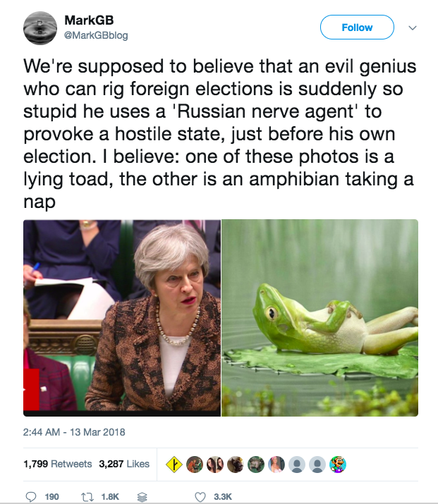Open MarkGB's profile avatar picture
Viewport: 438px width, 504px height.
pyautogui.click(x=39, y=27)
